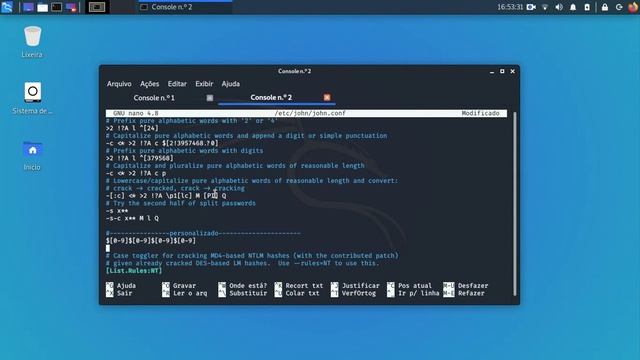Maximize the Console n.º 2 window
640x360 pixels.
[x=502, y=71]
